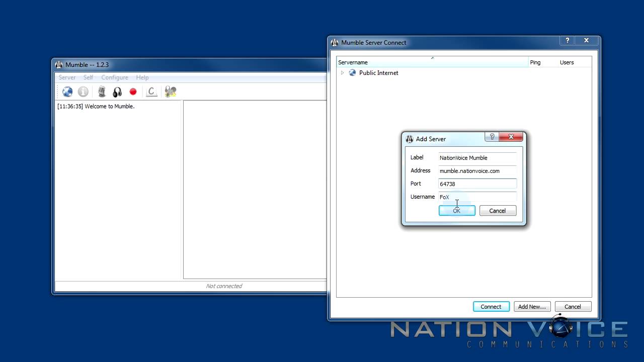Toggle deafen with the headset toolbar button
The width and height of the screenshot is (644, 362).
point(117,92)
